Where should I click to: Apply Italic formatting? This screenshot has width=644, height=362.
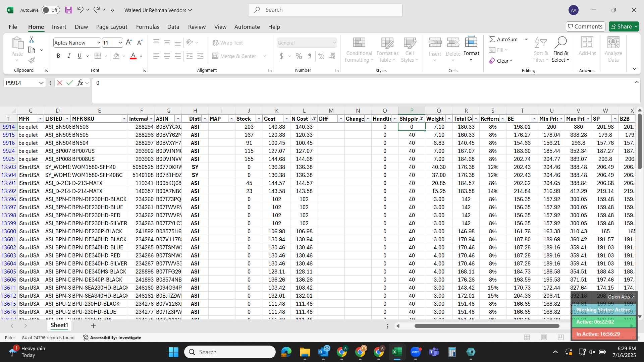point(69,56)
